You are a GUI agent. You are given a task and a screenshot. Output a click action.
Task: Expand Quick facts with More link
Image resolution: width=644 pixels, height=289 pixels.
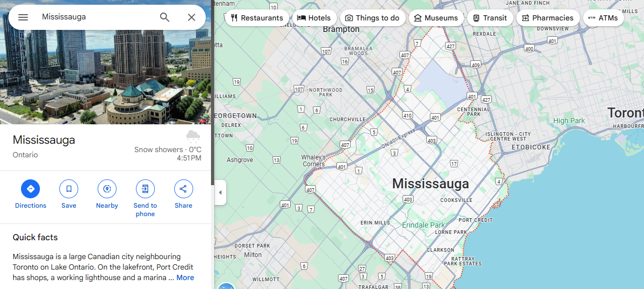click(x=185, y=277)
